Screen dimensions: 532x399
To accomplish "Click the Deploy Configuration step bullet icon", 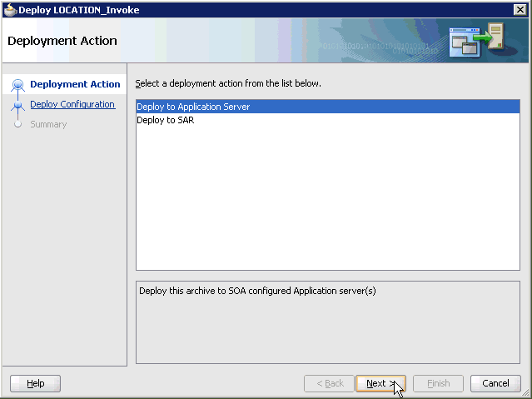I will 17,105.
